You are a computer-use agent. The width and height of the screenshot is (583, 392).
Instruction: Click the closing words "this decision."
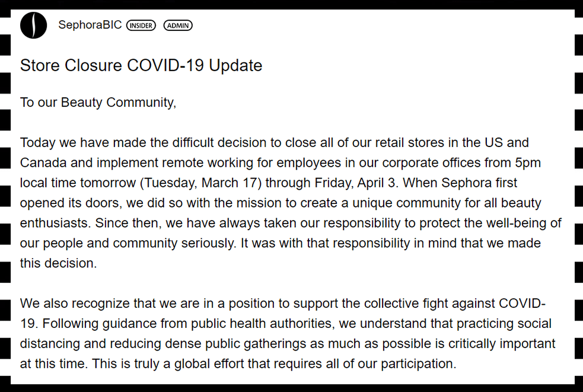pyautogui.click(x=58, y=263)
